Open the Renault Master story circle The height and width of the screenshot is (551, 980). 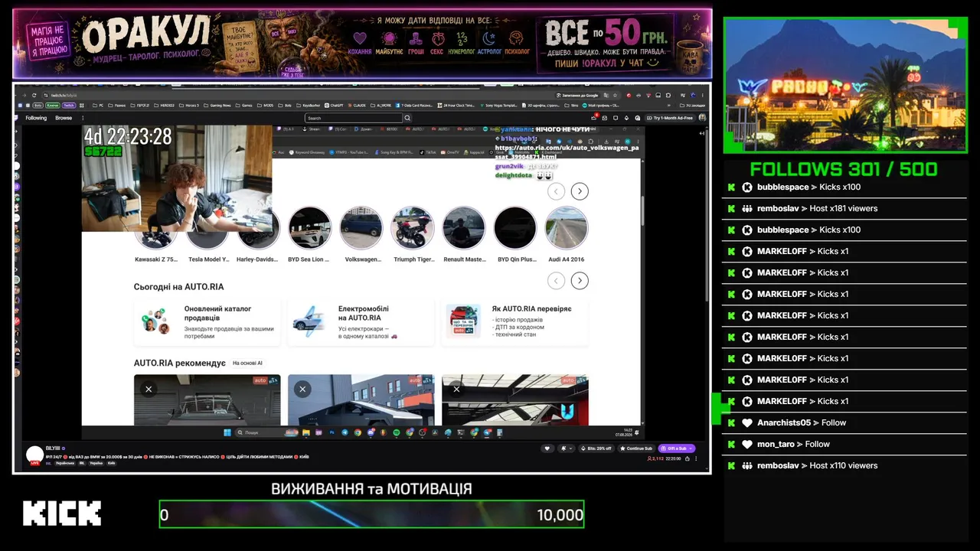[x=464, y=227]
